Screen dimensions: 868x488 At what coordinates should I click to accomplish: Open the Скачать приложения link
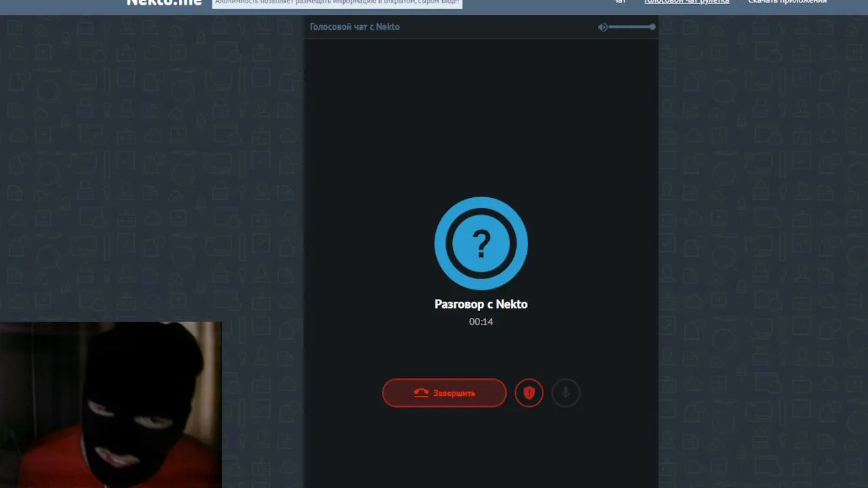[x=787, y=2]
